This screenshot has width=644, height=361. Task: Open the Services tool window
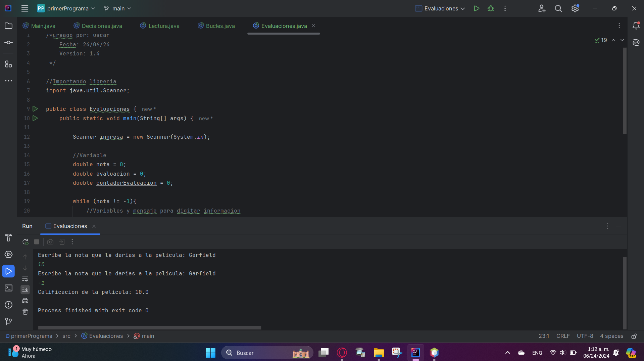(x=8, y=255)
